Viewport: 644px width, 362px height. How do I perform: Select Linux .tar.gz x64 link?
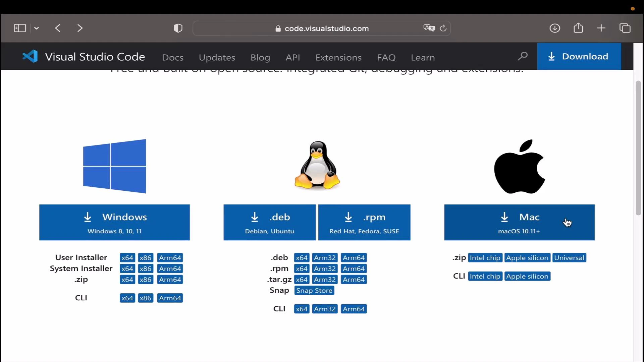302,280
